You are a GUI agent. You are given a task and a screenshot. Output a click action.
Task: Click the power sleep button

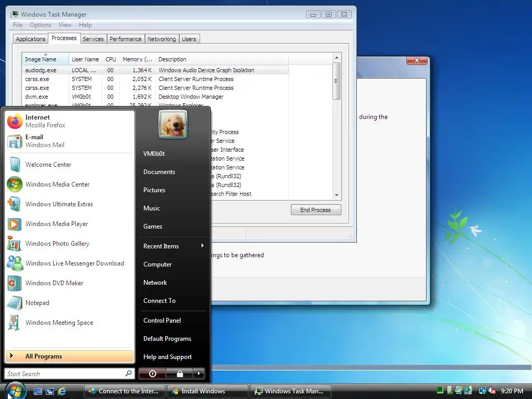[152, 374]
